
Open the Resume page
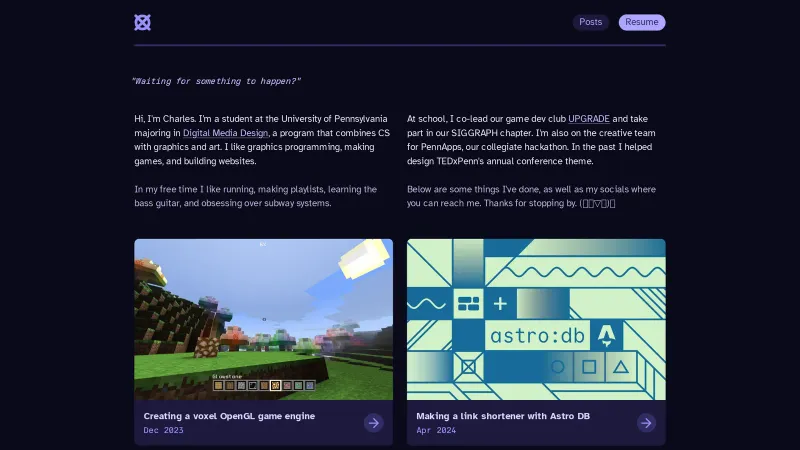pyautogui.click(x=641, y=22)
